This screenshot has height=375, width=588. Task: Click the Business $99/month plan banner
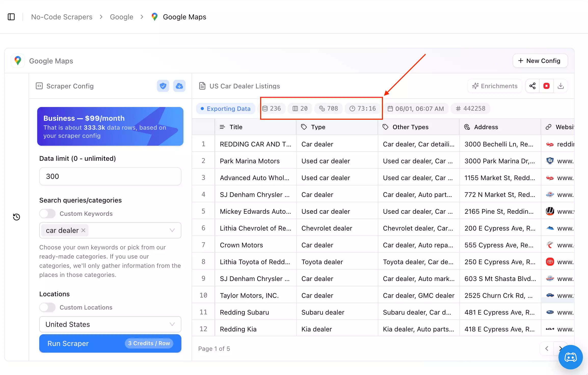coord(110,126)
